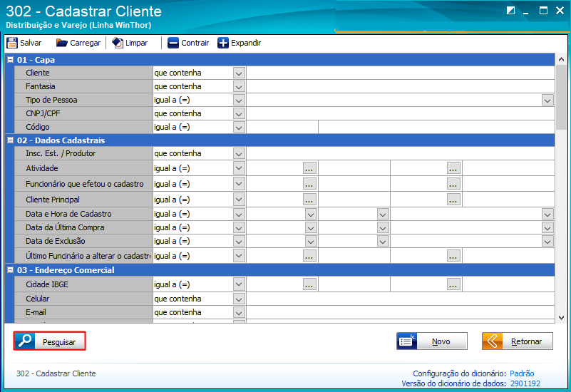571x392 pixels.
Task: Open the Tipo de Pessoa operator dropdown
Action: coord(239,100)
